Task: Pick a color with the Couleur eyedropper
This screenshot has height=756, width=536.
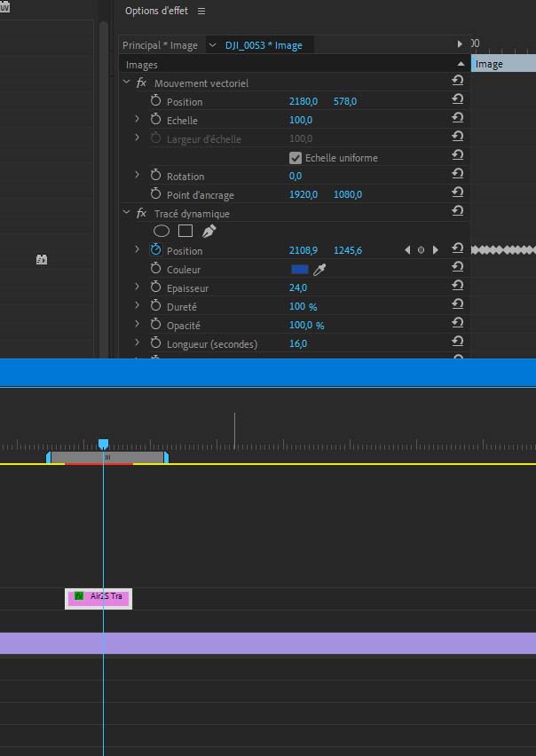Action: tap(319, 270)
